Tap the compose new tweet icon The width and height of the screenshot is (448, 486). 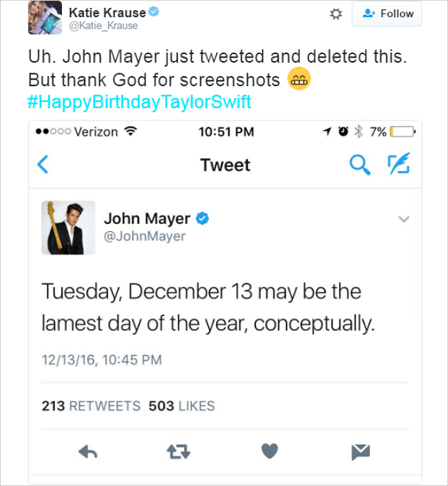pos(399,164)
